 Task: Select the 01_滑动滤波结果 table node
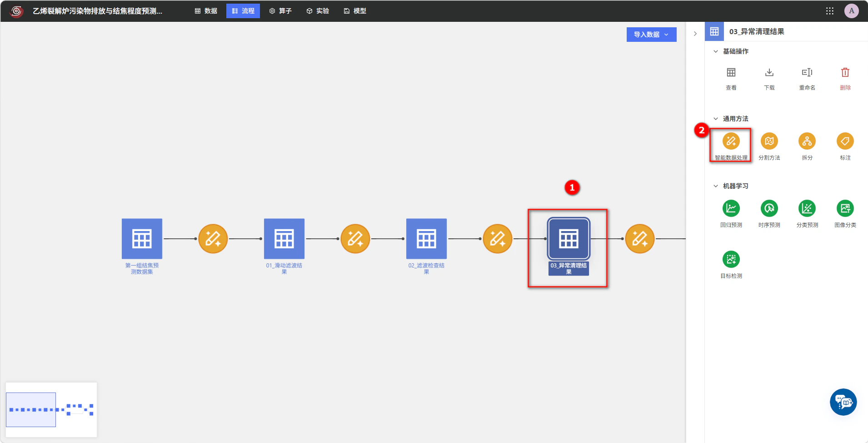coord(284,239)
